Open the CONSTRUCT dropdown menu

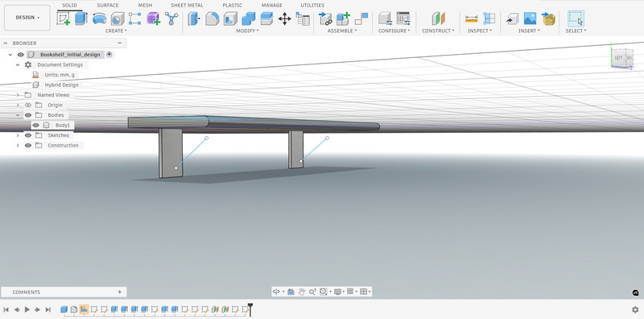[x=438, y=31]
